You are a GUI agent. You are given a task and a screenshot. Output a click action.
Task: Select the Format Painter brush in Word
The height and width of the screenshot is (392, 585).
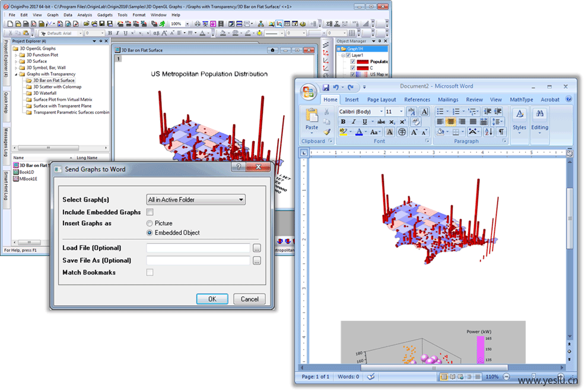327,132
